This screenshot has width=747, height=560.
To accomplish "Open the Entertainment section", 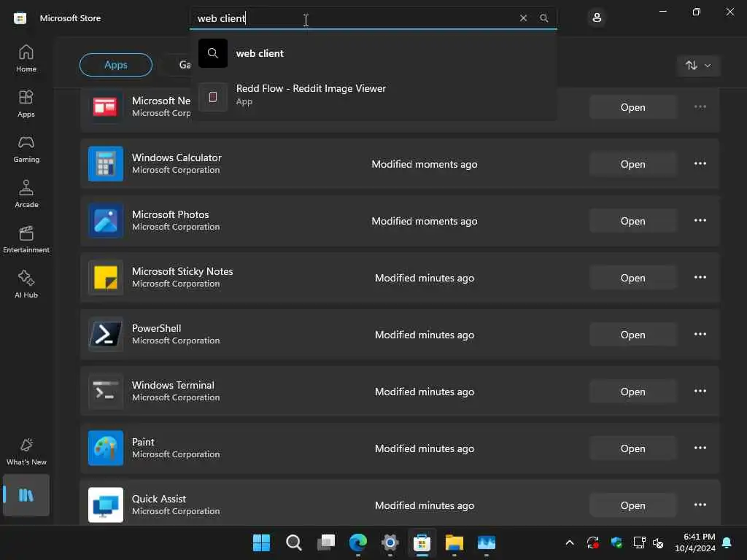I will click(x=26, y=239).
